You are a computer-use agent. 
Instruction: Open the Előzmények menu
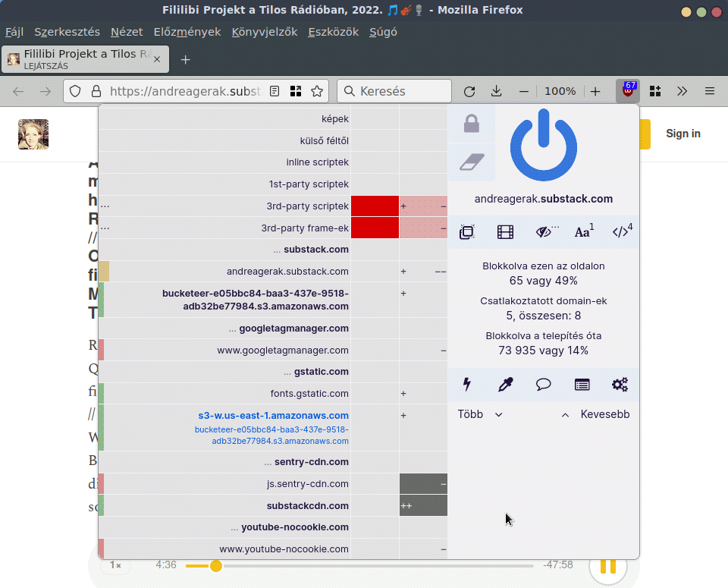187,32
